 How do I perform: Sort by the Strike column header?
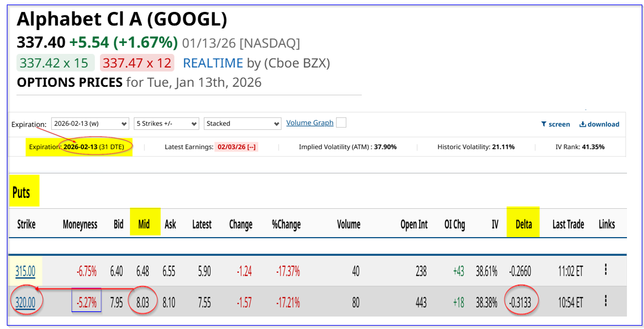coord(26,225)
